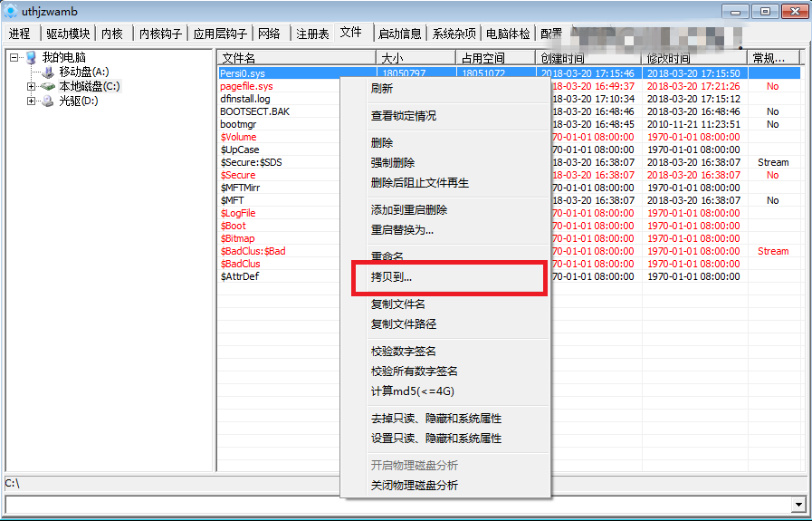Select the $Bitmap entry
This screenshot has width=812, height=521.
pos(237,238)
